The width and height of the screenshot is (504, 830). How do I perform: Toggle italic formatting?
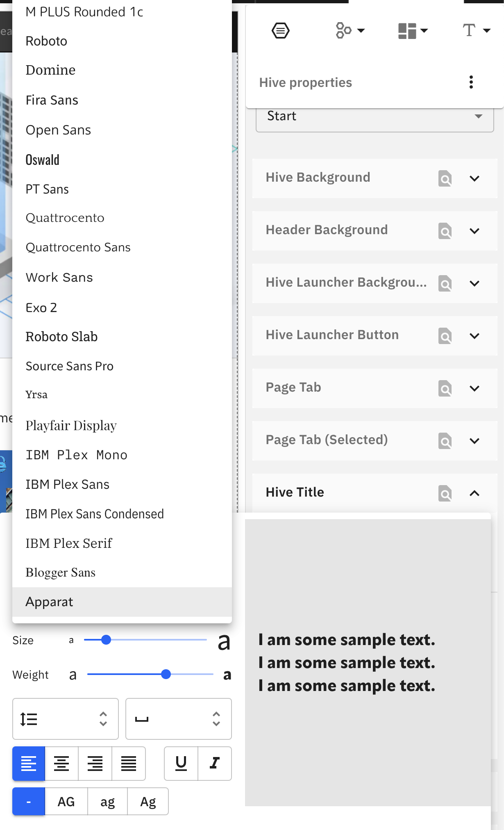[x=215, y=764]
